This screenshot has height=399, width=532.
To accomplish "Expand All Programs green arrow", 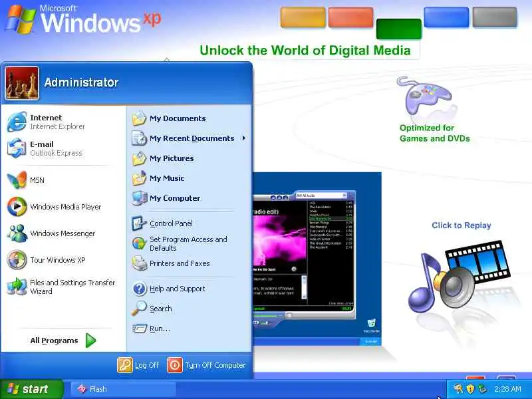I will point(90,340).
